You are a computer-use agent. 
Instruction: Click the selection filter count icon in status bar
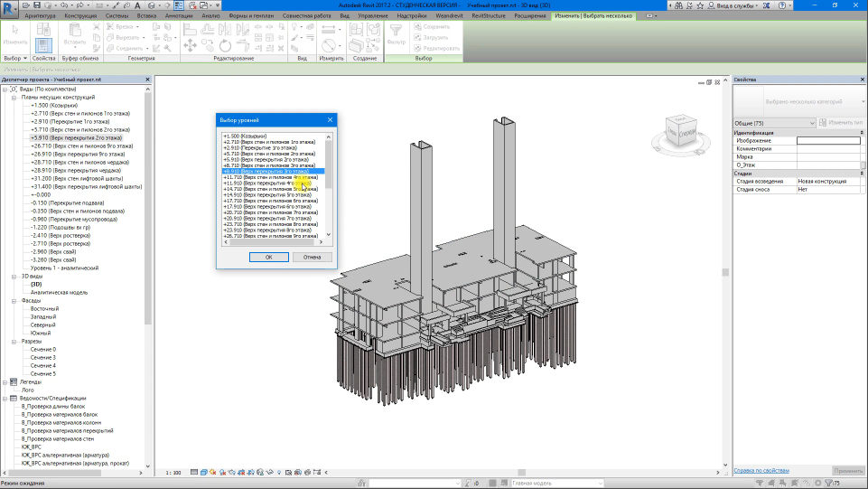click(831, 484)
